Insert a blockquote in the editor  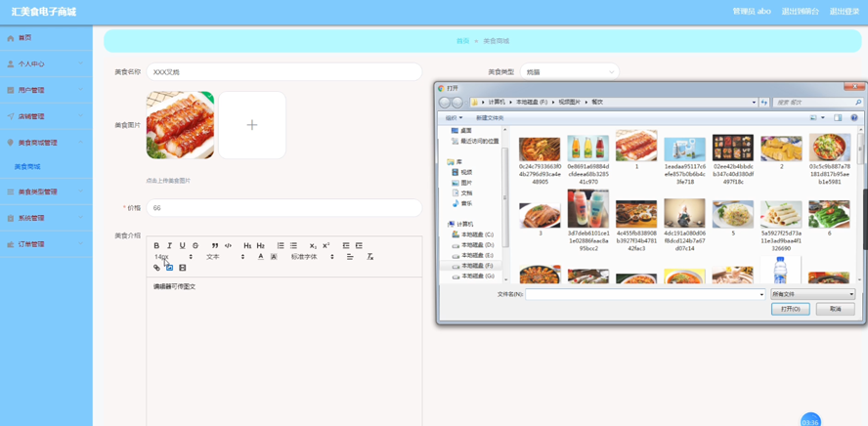pos(215,245)
